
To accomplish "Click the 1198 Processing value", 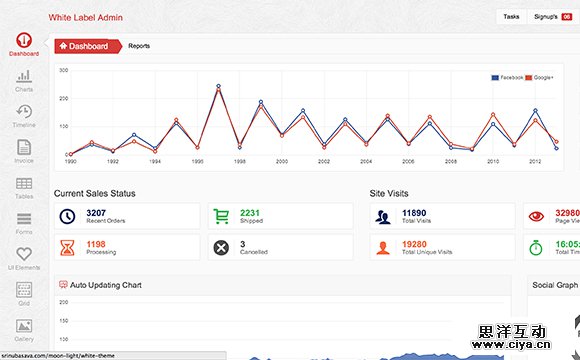I will [x=96, y=244].
